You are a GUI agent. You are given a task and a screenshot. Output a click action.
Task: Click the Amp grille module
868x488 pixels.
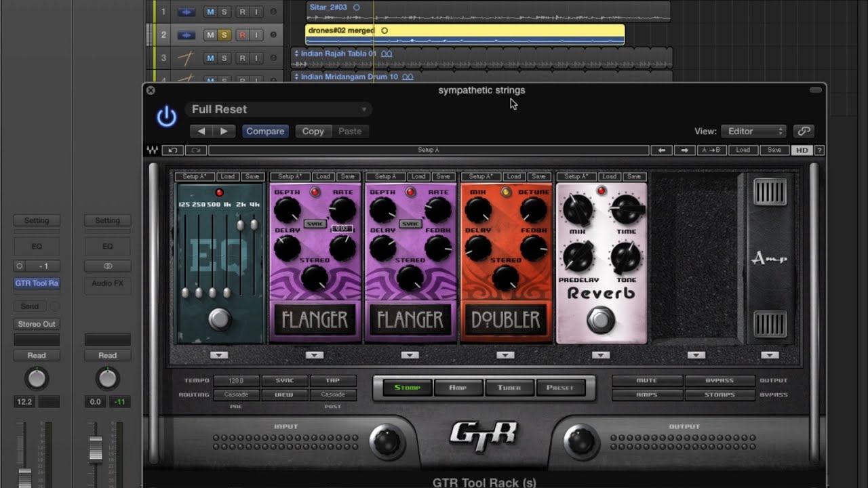click(x=770, y=258)
